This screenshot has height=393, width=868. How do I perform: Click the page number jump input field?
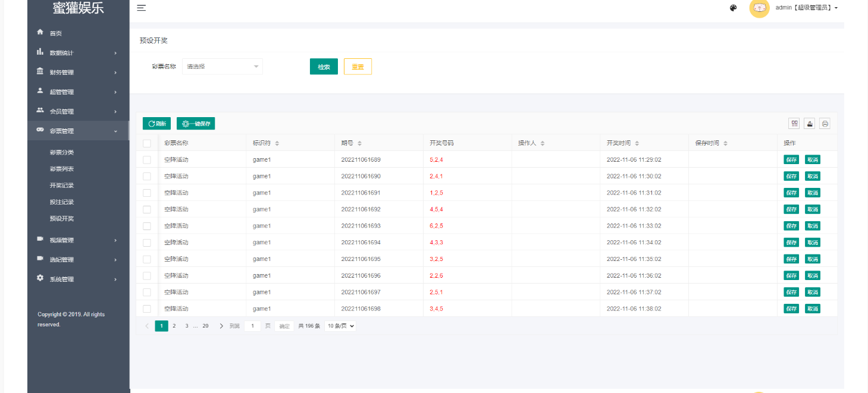252,326
